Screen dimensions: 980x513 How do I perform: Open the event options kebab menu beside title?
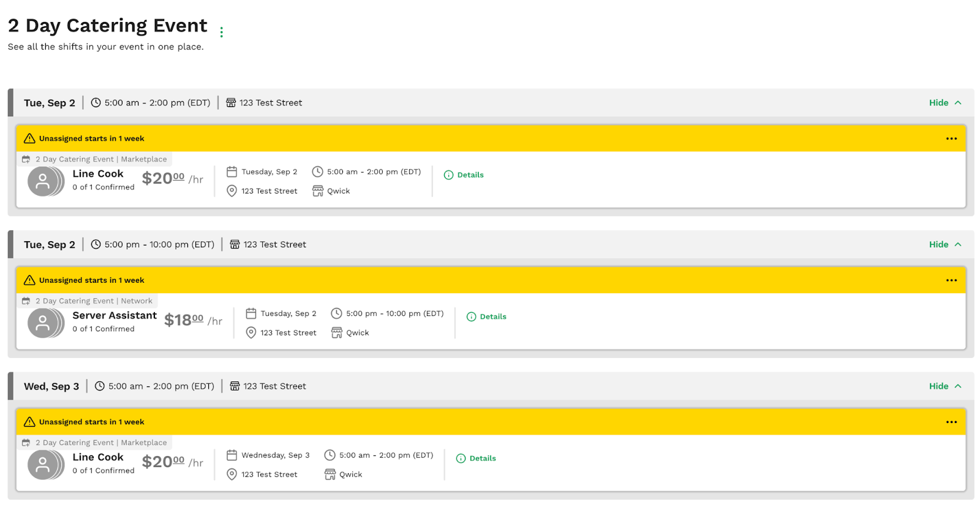221,32
